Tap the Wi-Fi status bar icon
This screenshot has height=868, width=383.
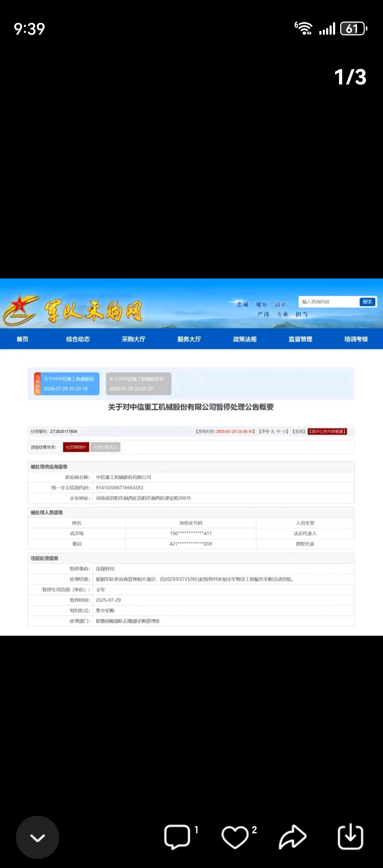pos(304,28)
